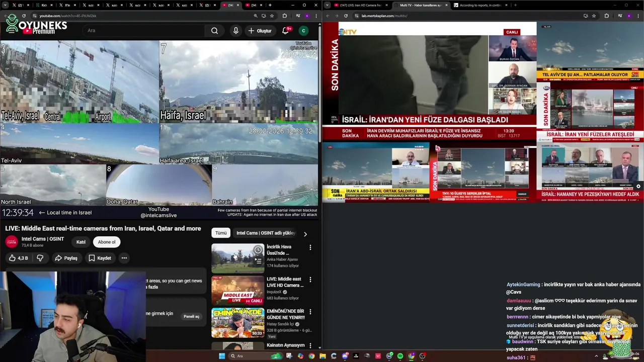Switch to the Kick tab in the left window
Screen dimensions: 644x362
click(45, 5)
